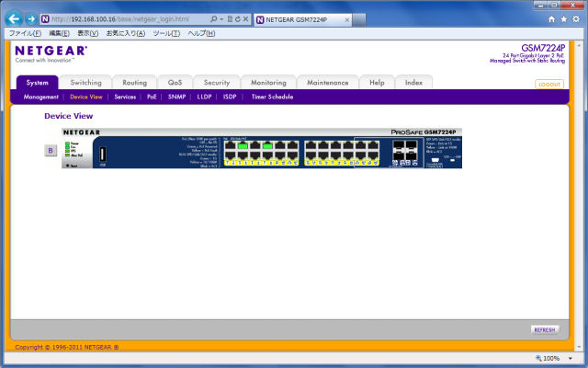Open the Index tab
This screenshot has height=368, width=588.
413,82
